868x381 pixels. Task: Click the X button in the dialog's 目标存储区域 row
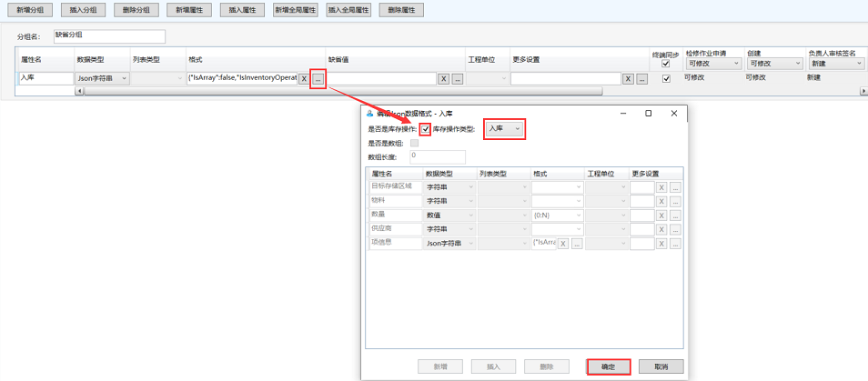coord(661,187)
